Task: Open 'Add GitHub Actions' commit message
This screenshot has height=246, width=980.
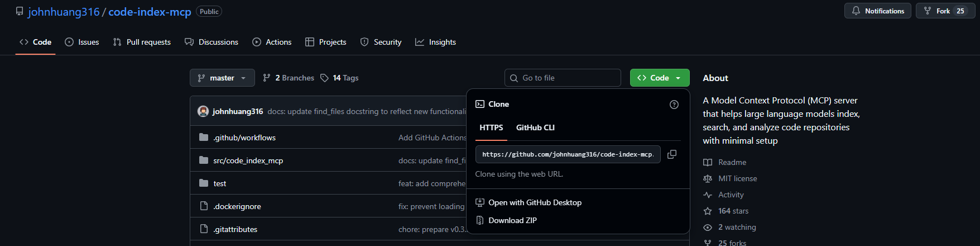Action: coord(433,138)
